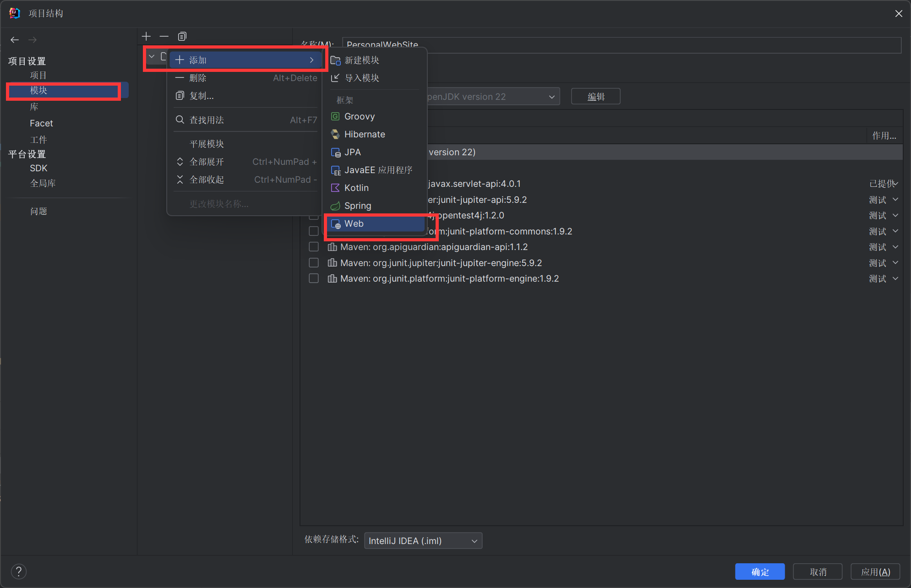The height and width of the screenshot is (588, 911).
Task: Check the junit-platform-engine:1.9.2 export checkbox
Action: [314, 278]
